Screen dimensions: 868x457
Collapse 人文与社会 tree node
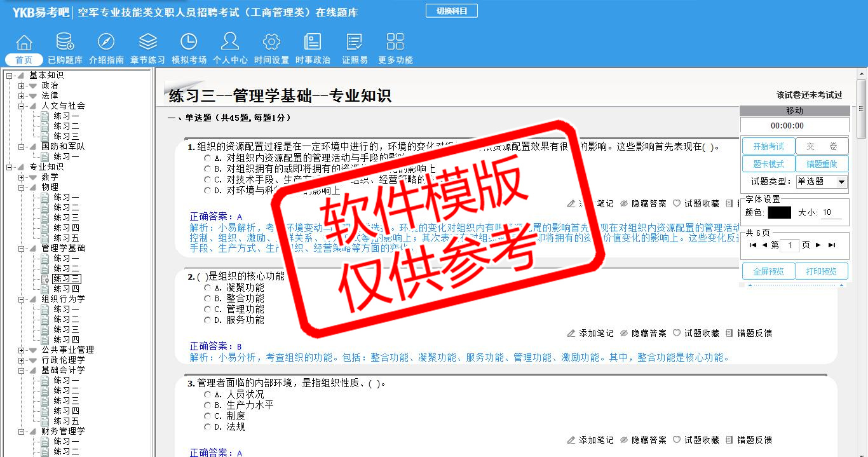(x=21, y=106)
